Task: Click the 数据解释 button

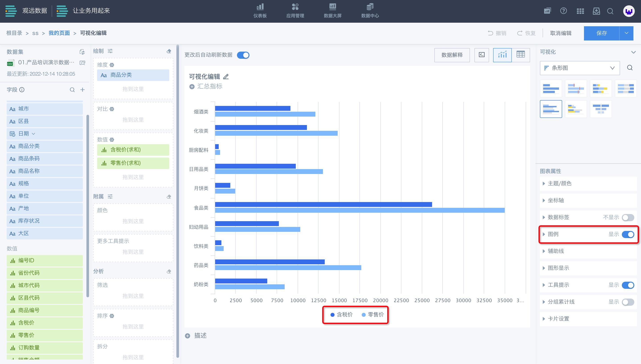Action: point(452,55)
